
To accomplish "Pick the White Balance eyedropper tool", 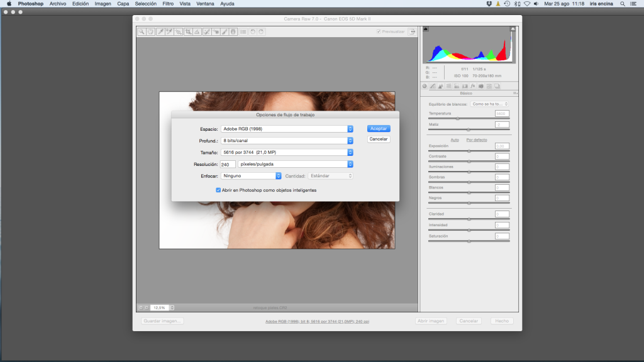I will tap(160, 31).
